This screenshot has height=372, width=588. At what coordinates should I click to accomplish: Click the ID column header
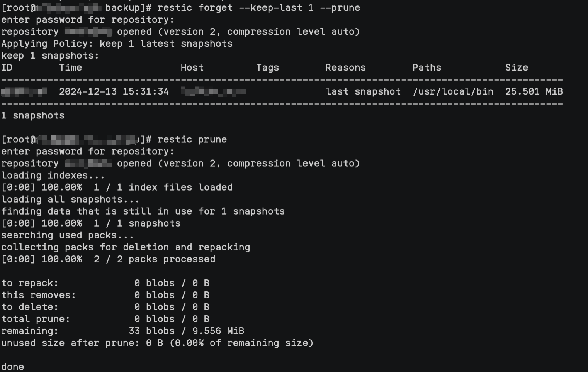(7, 68)
